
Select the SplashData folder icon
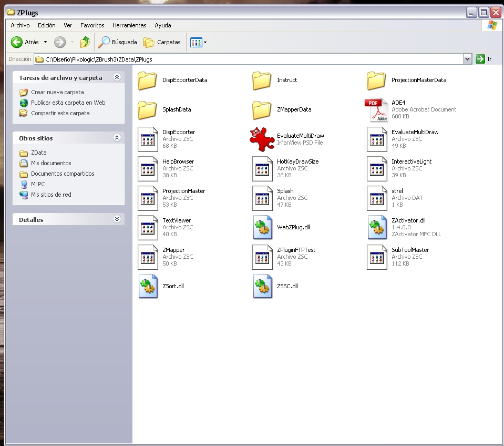pos(147,110)
